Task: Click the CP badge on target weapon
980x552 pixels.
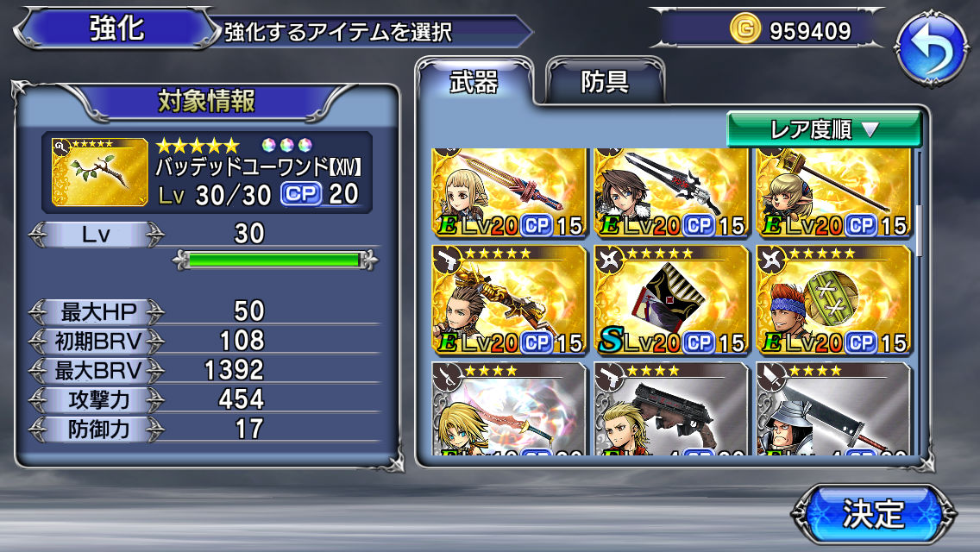Action: (x=301, y=194)
